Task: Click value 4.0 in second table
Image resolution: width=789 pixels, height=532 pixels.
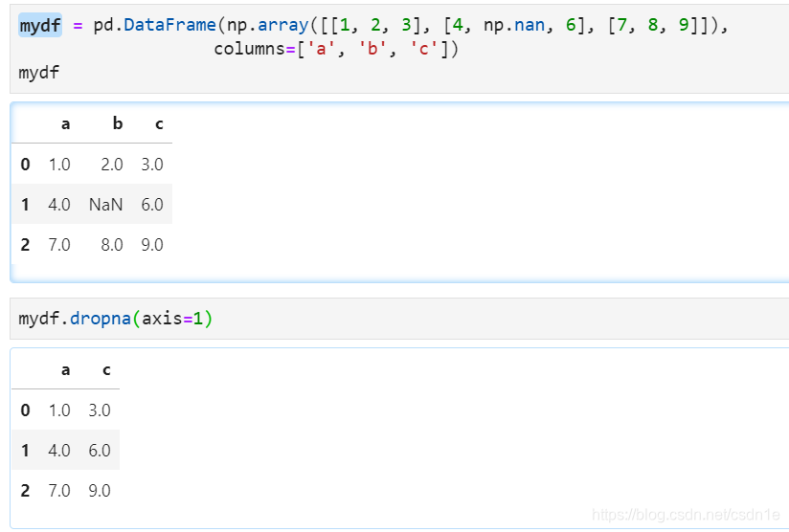Action: point(59,451)
